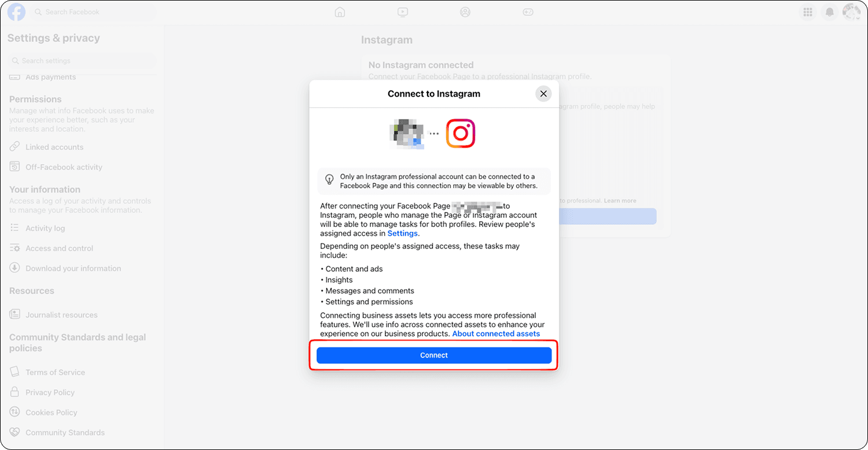Open Terms of Service

click(55, 372)
